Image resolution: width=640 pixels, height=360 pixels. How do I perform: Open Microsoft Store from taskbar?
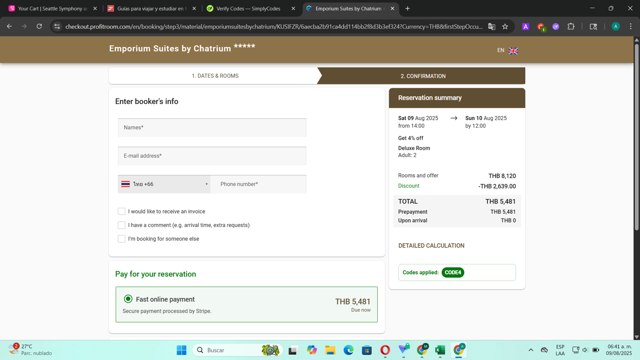(x=367, y=350)
